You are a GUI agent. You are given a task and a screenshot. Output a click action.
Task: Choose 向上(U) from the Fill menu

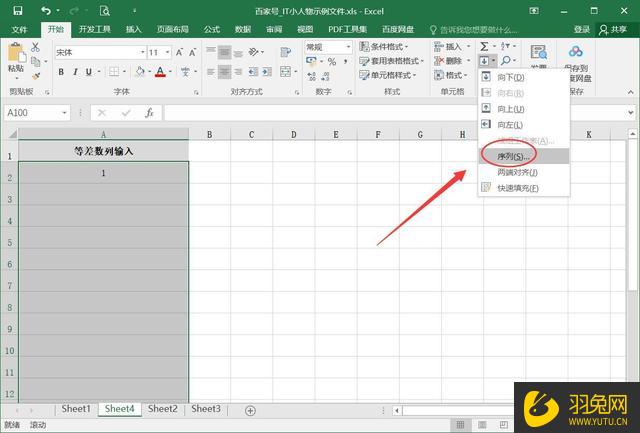524,109
